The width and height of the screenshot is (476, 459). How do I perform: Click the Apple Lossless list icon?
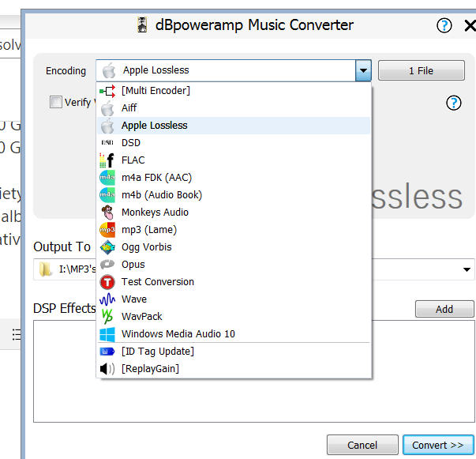(x=107, y=126)
